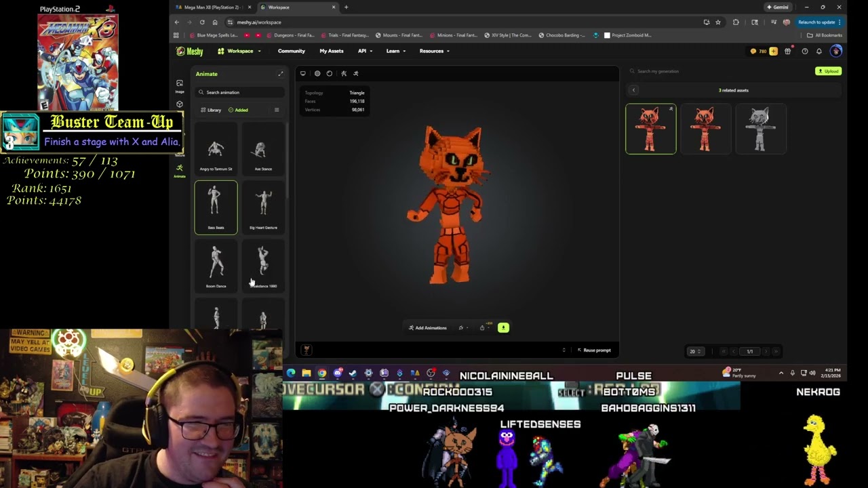The image size is (868, 488).
Task: Open the help question mark icon
Action: [804, 51]
